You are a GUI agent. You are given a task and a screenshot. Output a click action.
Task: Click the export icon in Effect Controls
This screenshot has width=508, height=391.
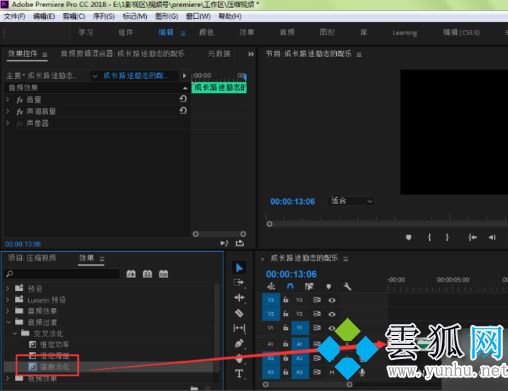pos(240,243)
